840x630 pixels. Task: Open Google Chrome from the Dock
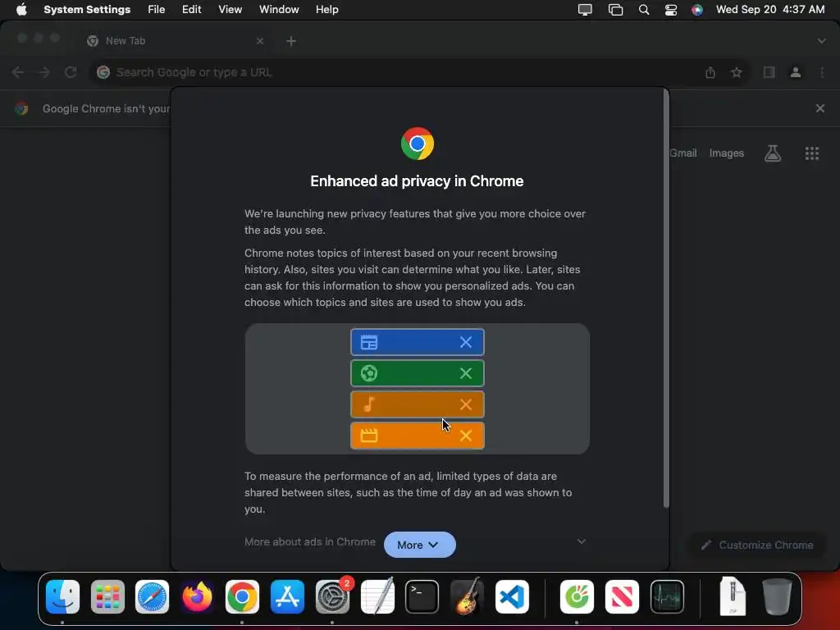[242, 596]
